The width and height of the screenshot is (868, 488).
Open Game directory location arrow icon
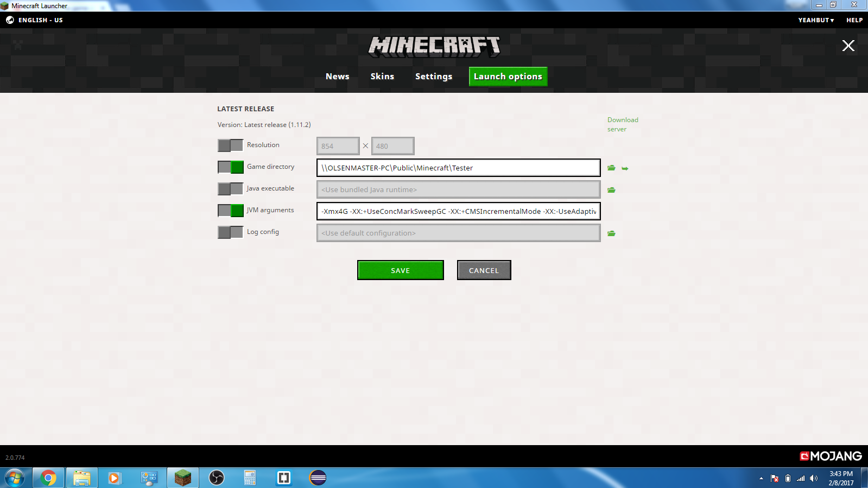625,168
